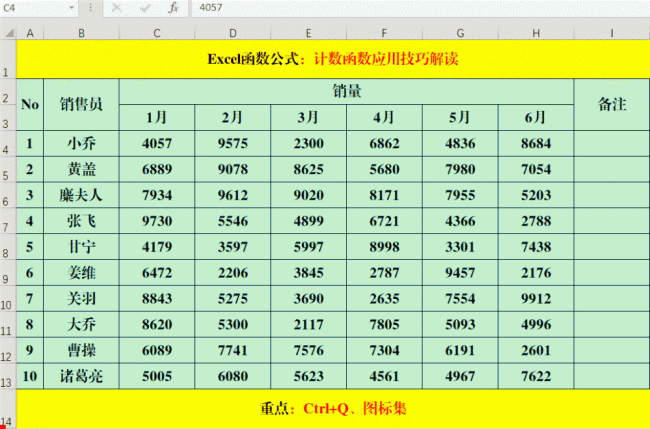Select cell containing 8625

(308, 170)
